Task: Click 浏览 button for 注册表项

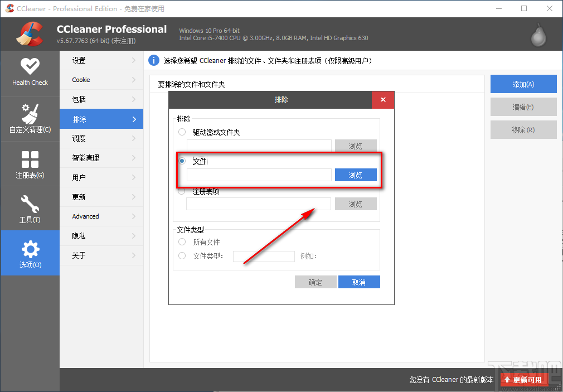Action: coord(356,204)
